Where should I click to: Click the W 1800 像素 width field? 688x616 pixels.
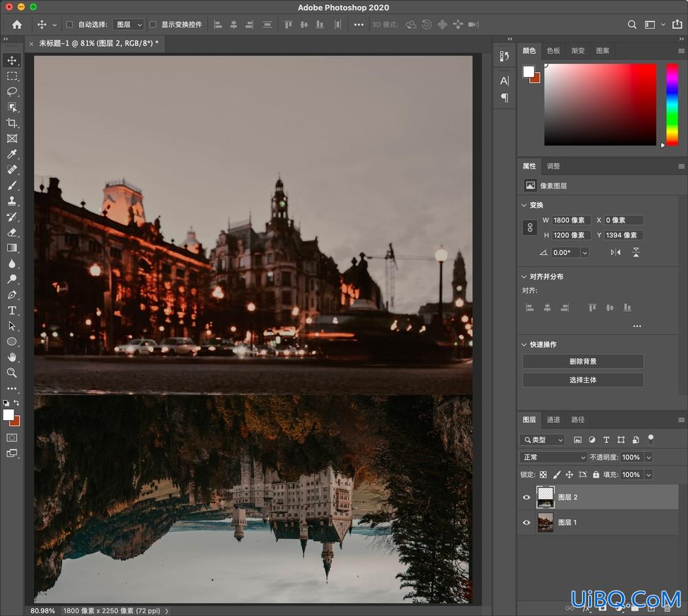coord(571,220)
